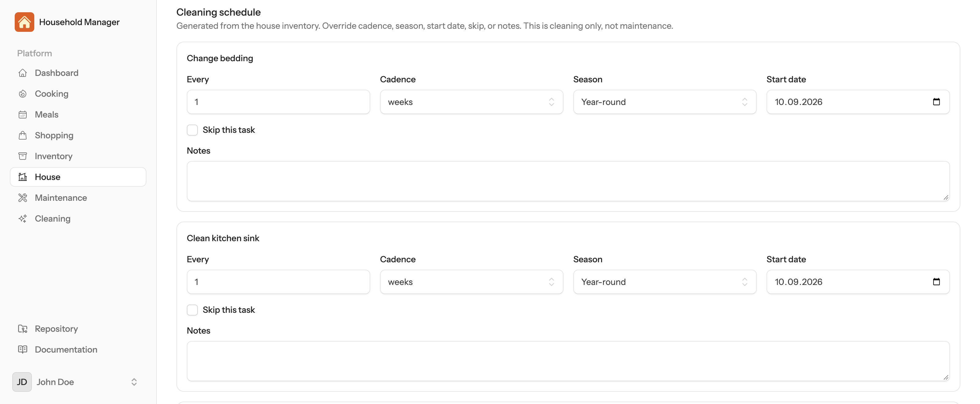Click the Notes textarea for Change bedding
Image resolution: width=980 pixels, height=404 pixels.
(568, 181)
